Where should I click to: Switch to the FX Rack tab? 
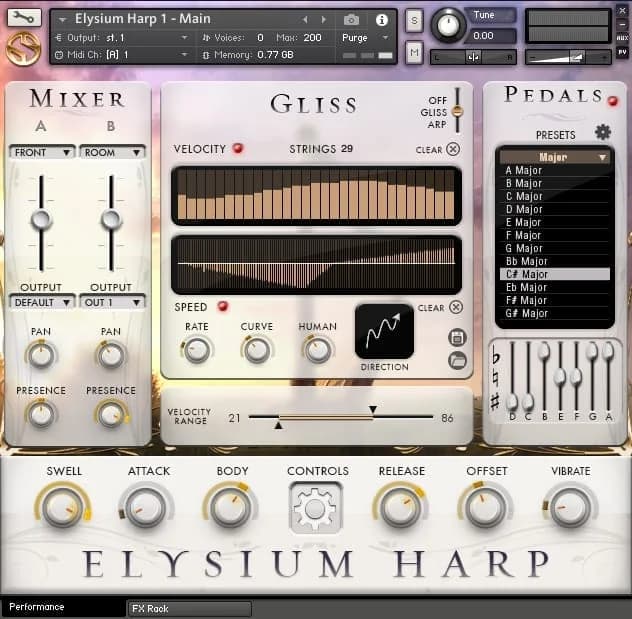[189, 609]
